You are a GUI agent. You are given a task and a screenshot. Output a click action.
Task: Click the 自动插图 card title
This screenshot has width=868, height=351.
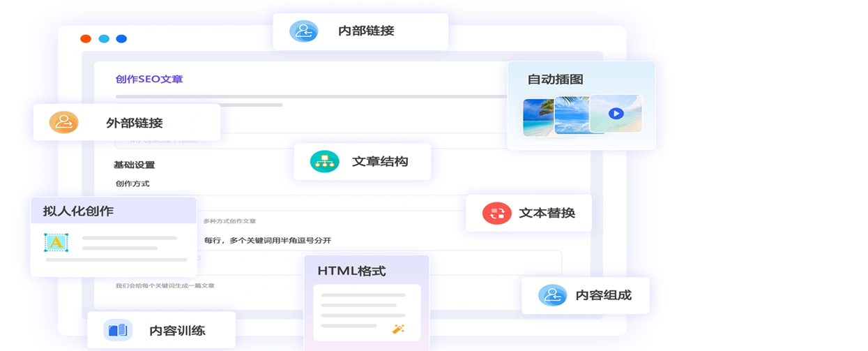(x=555, y=80)
